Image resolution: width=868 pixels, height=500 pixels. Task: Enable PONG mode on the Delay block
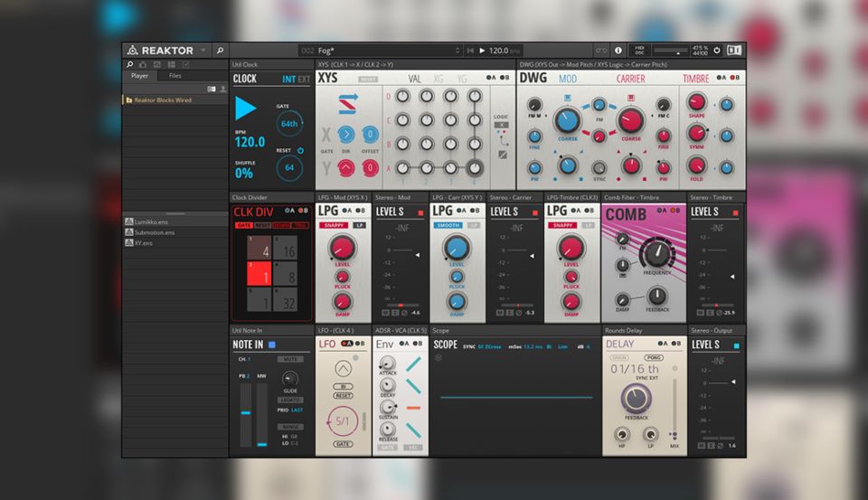click(x=654, y=358)
